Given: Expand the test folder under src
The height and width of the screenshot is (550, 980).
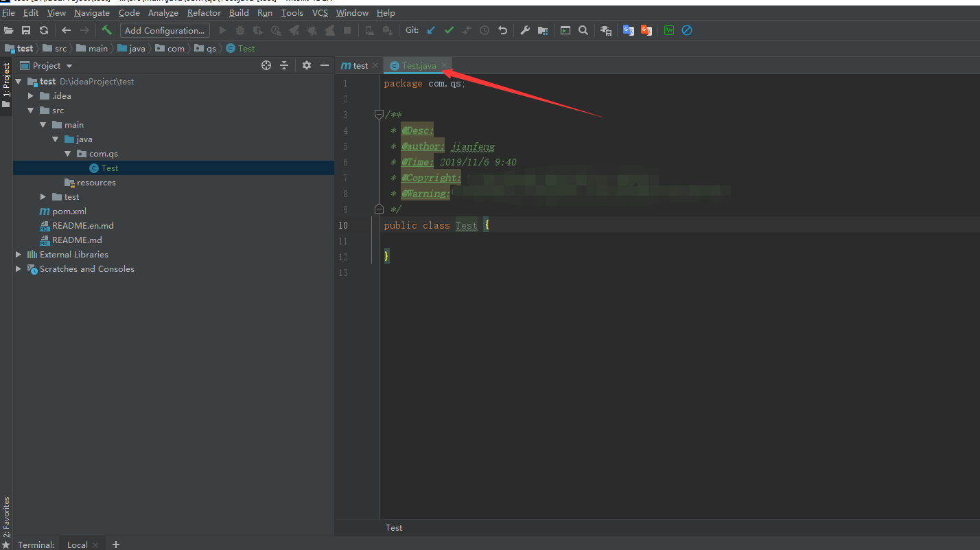Looking at the screenshot, I should point(43,196).
